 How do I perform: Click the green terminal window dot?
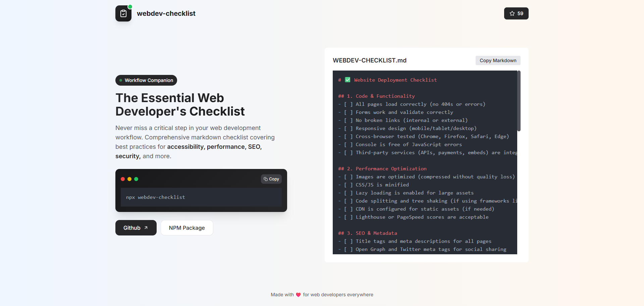(136, 179)
